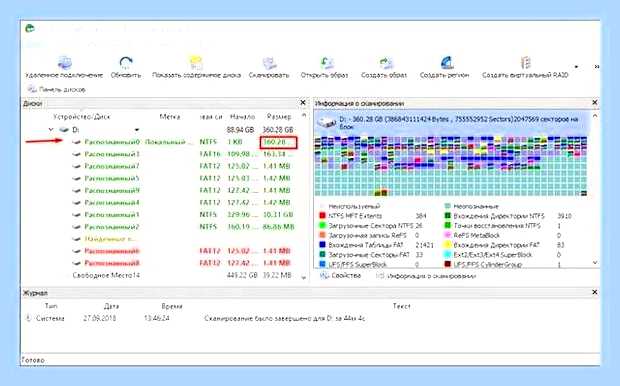
Task: Sort by Начало column header
Action: 242,117
